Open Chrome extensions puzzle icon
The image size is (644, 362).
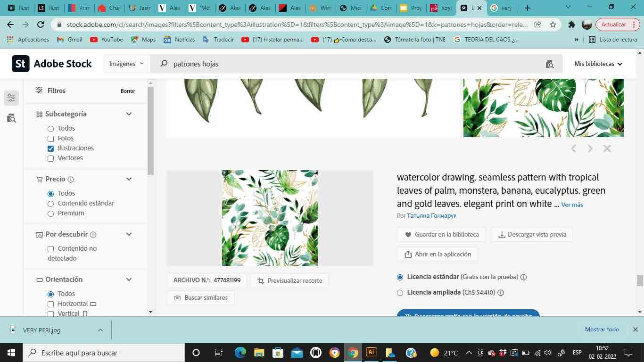(x=572, y=25)
